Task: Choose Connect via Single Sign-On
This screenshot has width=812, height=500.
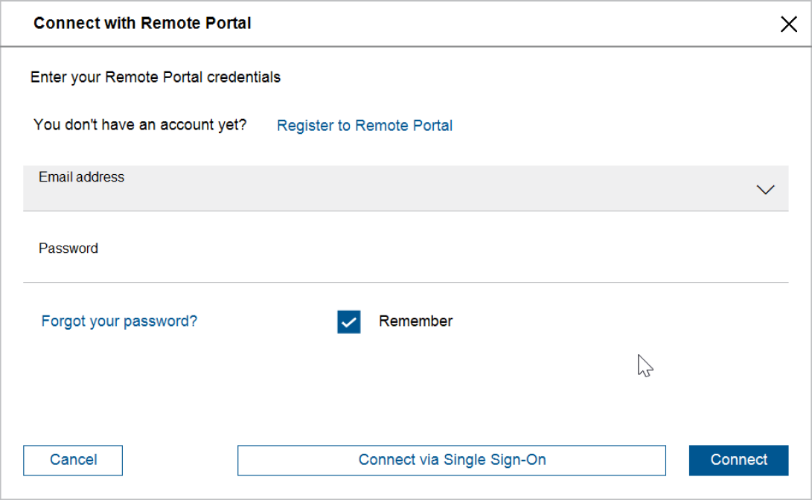Action: click(451, 460)
